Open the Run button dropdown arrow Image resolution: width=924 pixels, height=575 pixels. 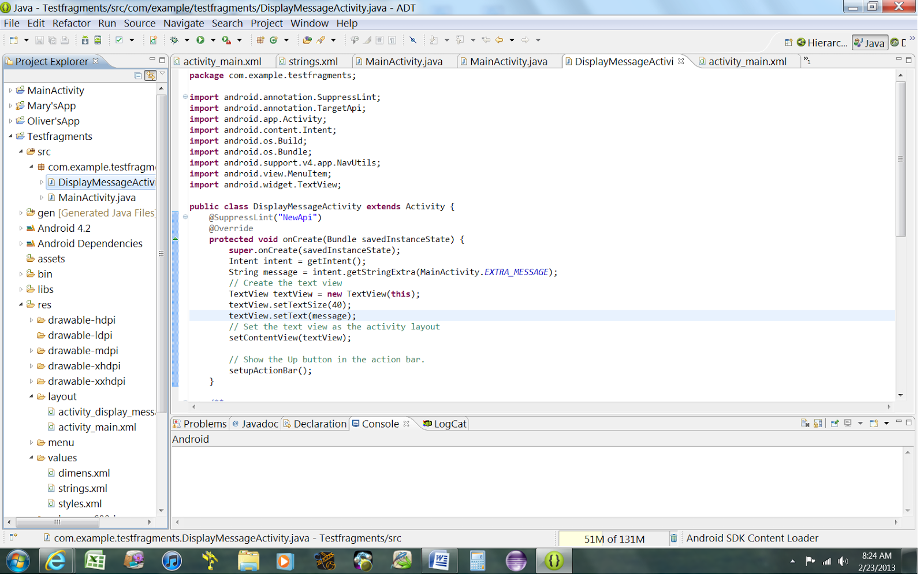click(x=213, y=40)
